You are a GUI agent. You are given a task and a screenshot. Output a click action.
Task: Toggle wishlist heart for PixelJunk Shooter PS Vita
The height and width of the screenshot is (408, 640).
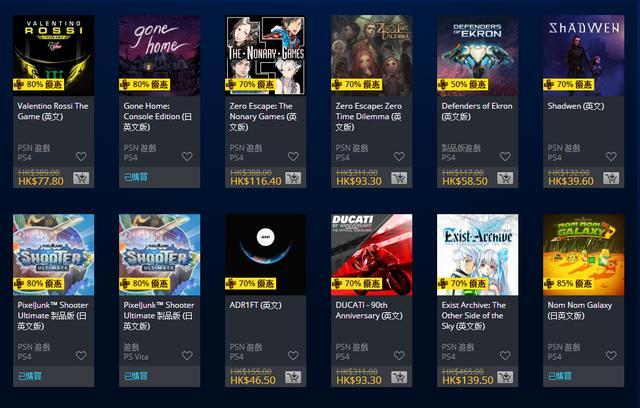pyautogui.click(x=187, y=355)
